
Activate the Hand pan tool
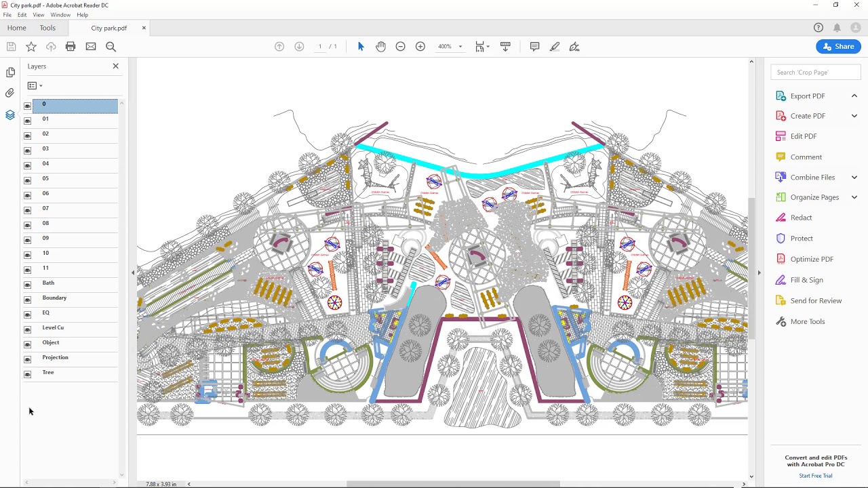pos(380,47)
